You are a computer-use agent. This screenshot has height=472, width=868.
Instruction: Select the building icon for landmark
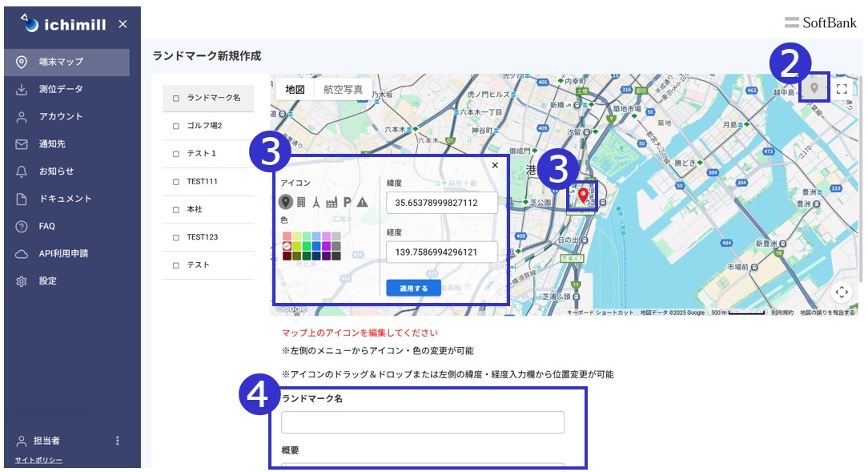point(301,202)
